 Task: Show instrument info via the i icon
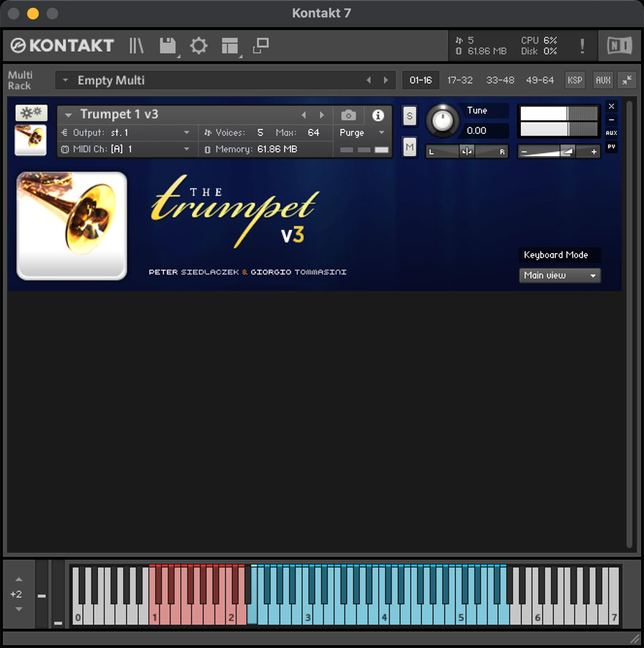378,116
